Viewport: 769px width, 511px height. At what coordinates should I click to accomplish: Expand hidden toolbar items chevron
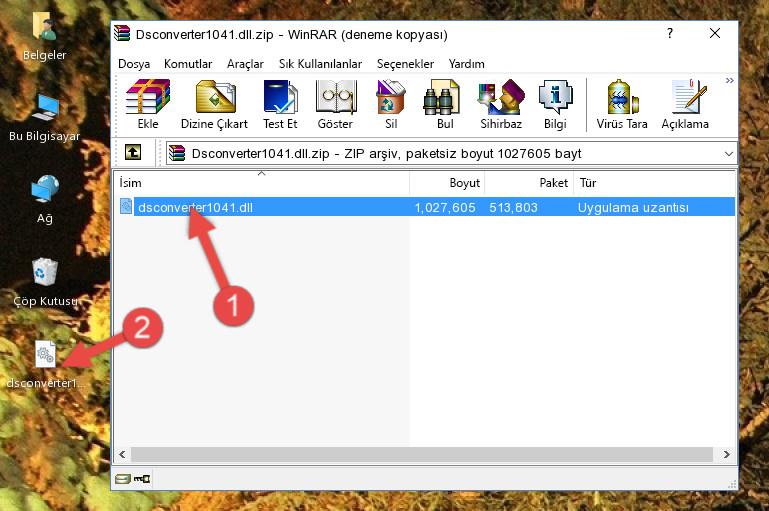(x=730, y=80)
